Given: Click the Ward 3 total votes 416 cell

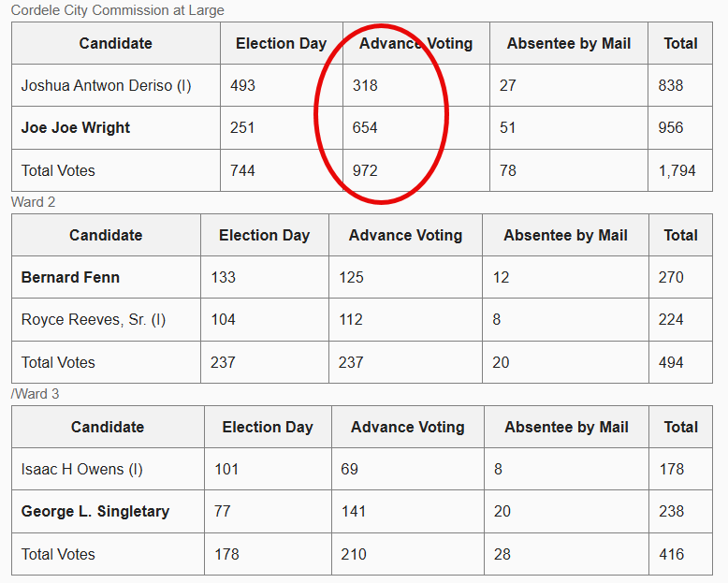Looking at the screenshot, I should [671, 554].
